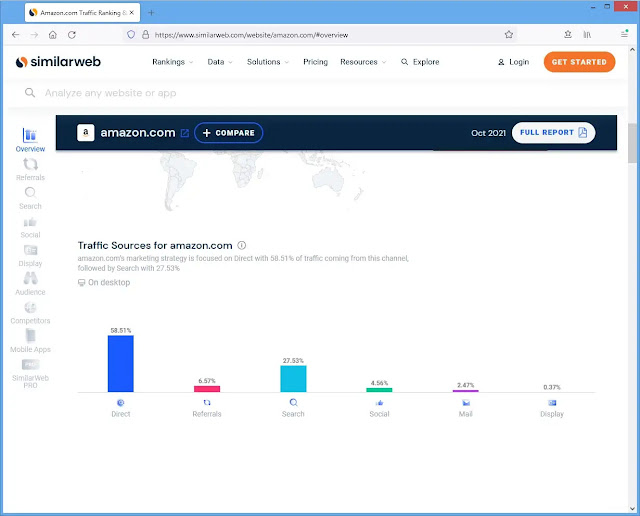Expand the Rankings dropdown
Image resolution: width=640 pixels, height=516 pixels.
click(x=172, y=62)
